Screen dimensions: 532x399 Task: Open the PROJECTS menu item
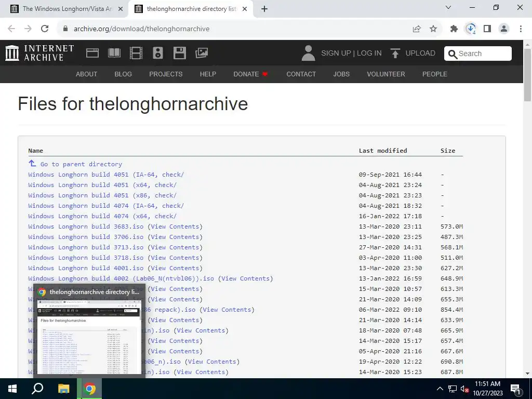[x=166, y=74]
